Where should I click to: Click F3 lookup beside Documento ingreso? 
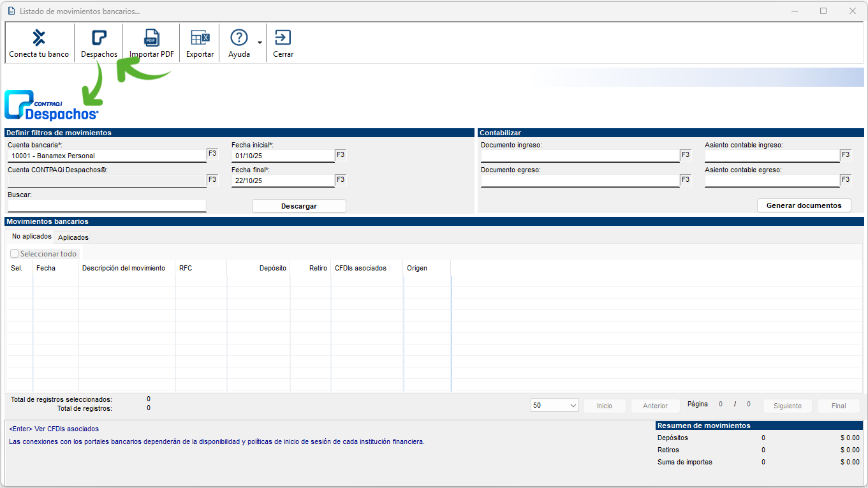686,154
